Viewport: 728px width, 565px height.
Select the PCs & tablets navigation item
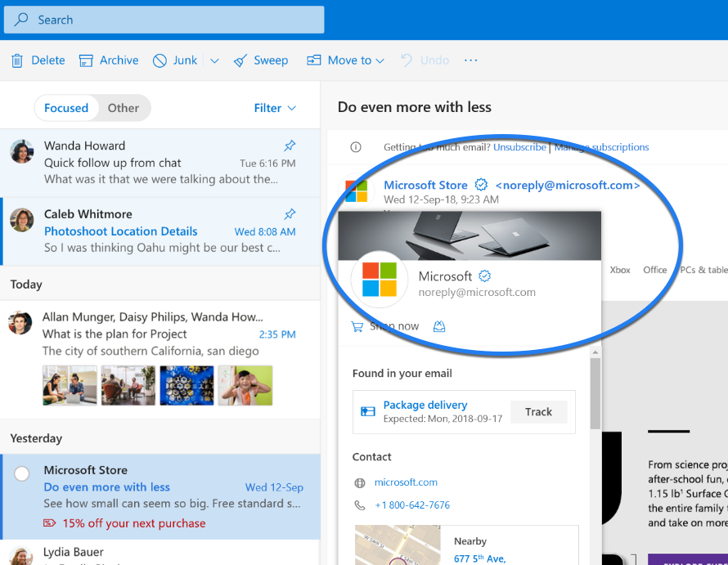703,270
